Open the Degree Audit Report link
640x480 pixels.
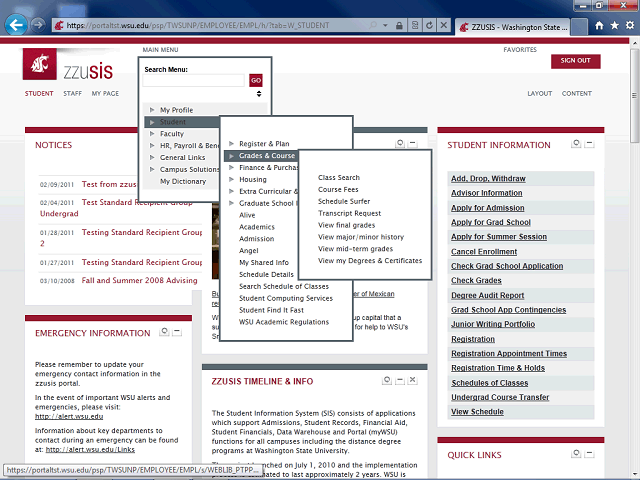[487, 295]
